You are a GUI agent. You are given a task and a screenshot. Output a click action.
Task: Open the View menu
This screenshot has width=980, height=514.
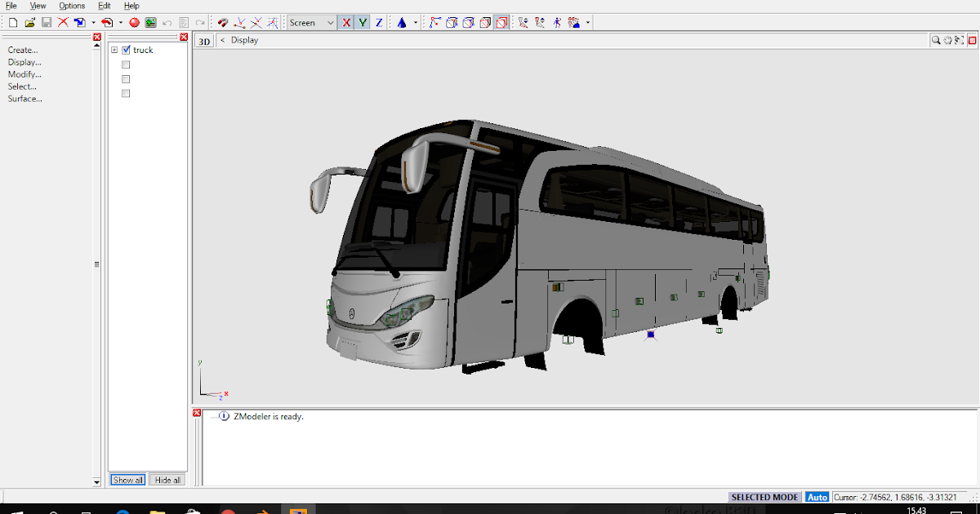click(x=38, y=6)
